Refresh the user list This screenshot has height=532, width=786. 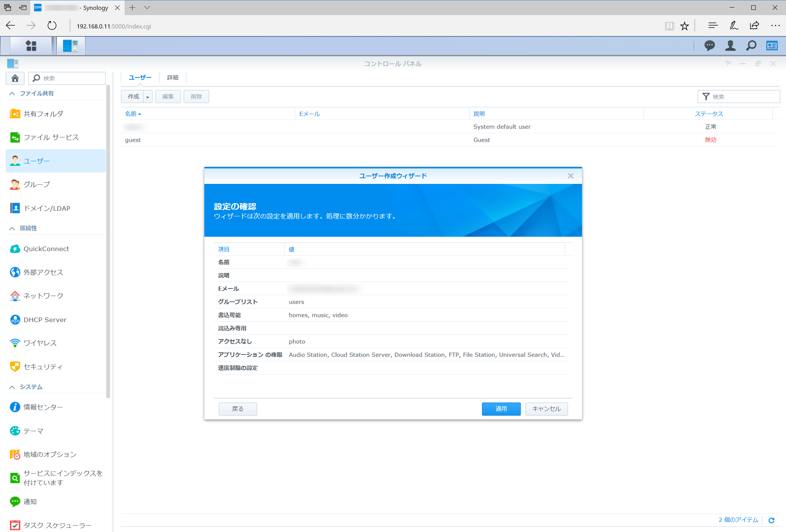771,520
